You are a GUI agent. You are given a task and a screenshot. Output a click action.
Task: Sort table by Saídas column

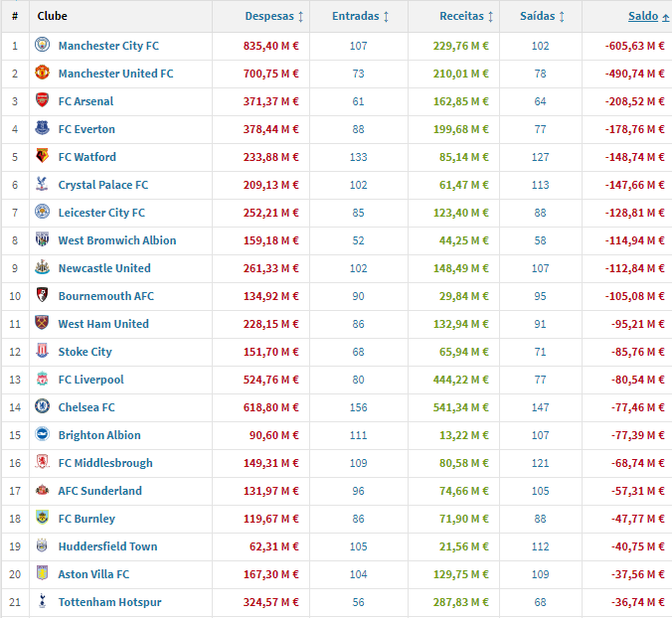pyautogui.click(x=542, y=17)
